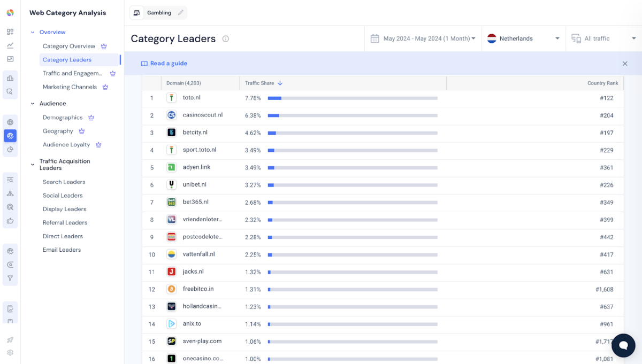This screenshot has width=642, height=364.
Task: Open Social Leaders in sidebar
Action: coord(63,196)
